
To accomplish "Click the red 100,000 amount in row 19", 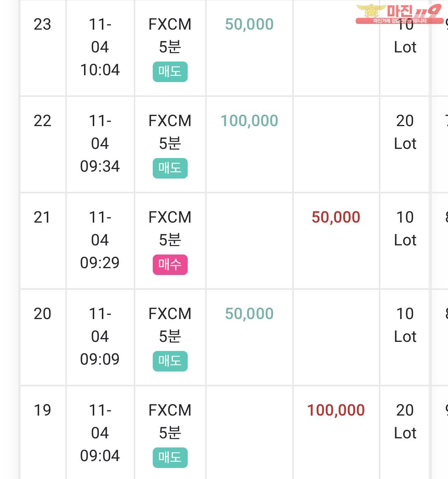I will (336, 410).
